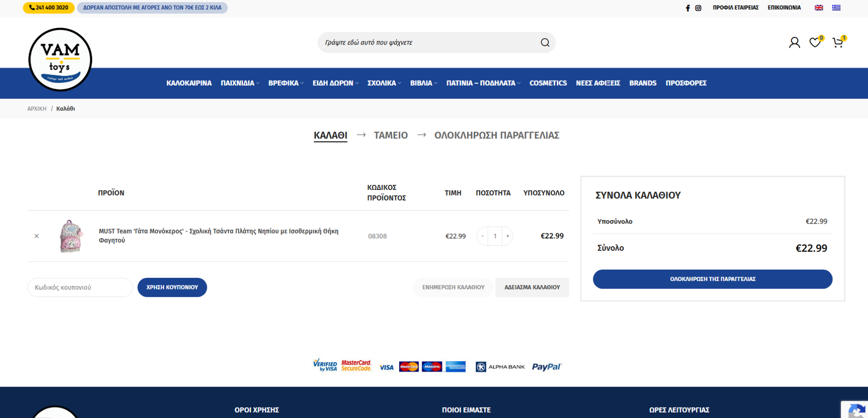
Task: Remove the MUST Team backpack from cart
Action: coord(36,236)
